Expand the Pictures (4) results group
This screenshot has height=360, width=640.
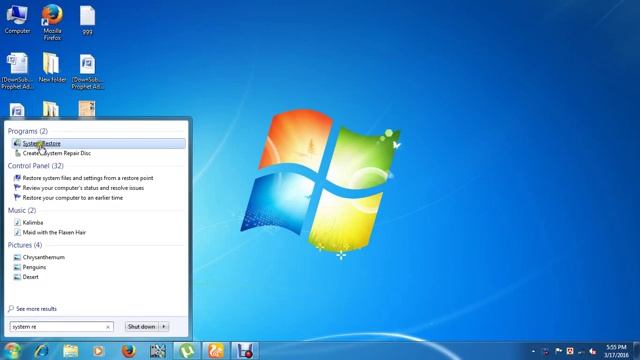click(24, 245)
